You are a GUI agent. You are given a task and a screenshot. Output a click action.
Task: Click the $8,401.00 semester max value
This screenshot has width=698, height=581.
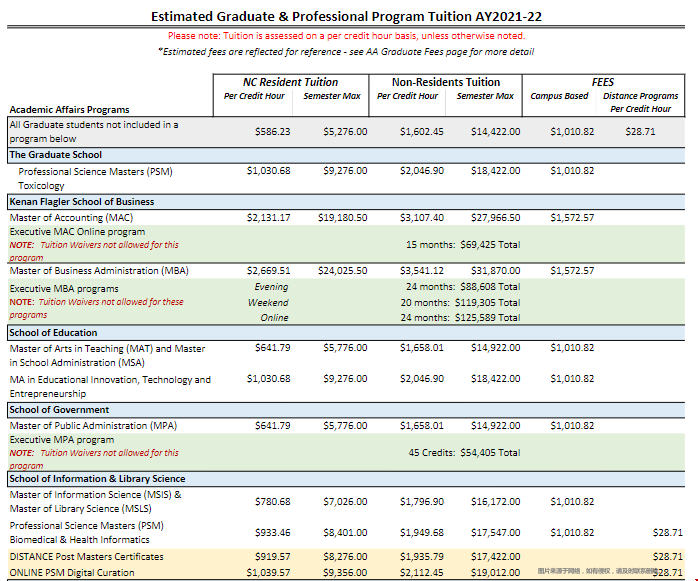tap(345, 532)
